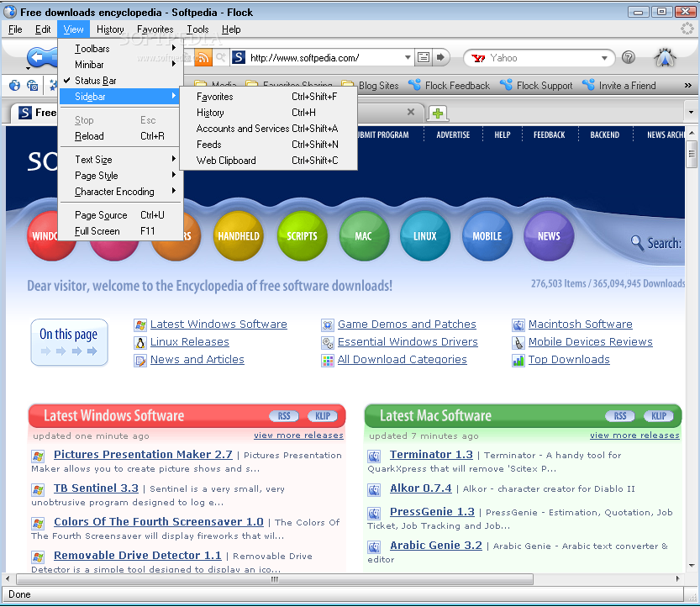The width and height of the screenshot is (700, 607).
Task: Click the page view icon in address bar
Action: [x=424, y=57]
